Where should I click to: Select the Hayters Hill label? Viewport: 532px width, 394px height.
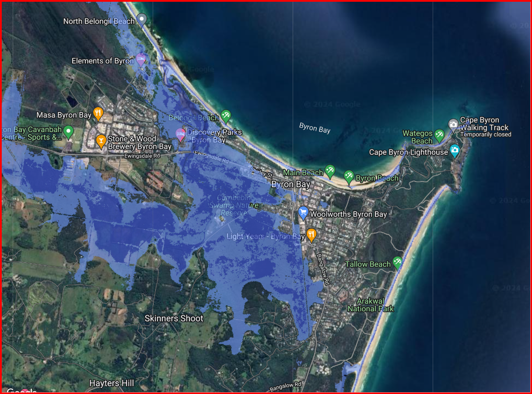point(112,383)
